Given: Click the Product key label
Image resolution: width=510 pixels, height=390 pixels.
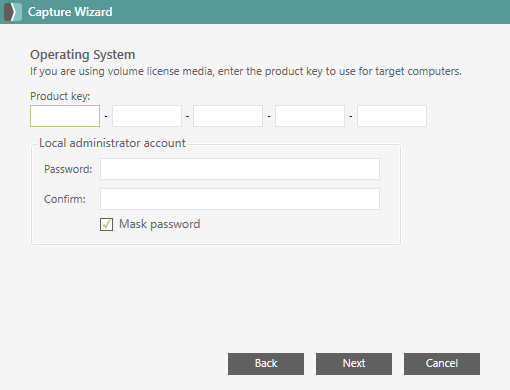Looking at the screenshot, I should point(60,96).
